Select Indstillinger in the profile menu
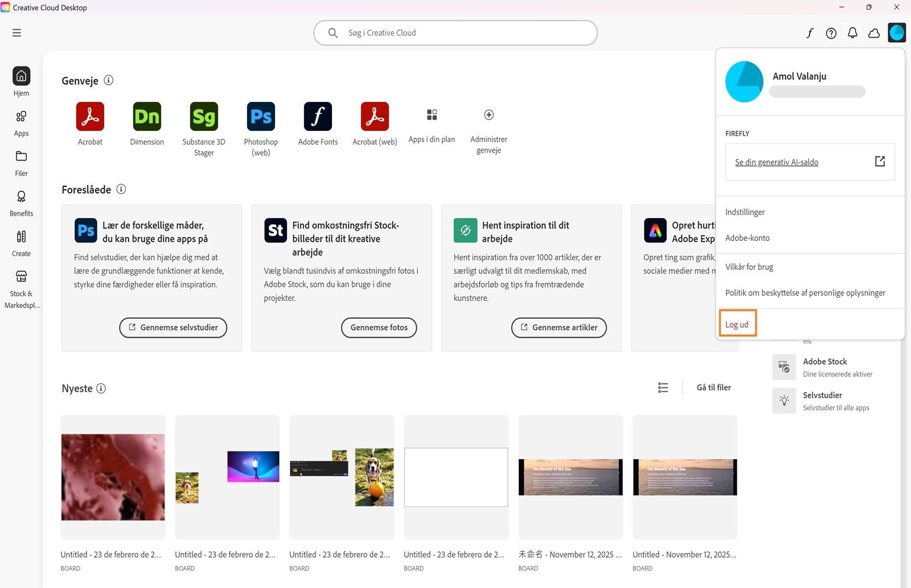The image size is (911, 588). [x=745, y=212]
